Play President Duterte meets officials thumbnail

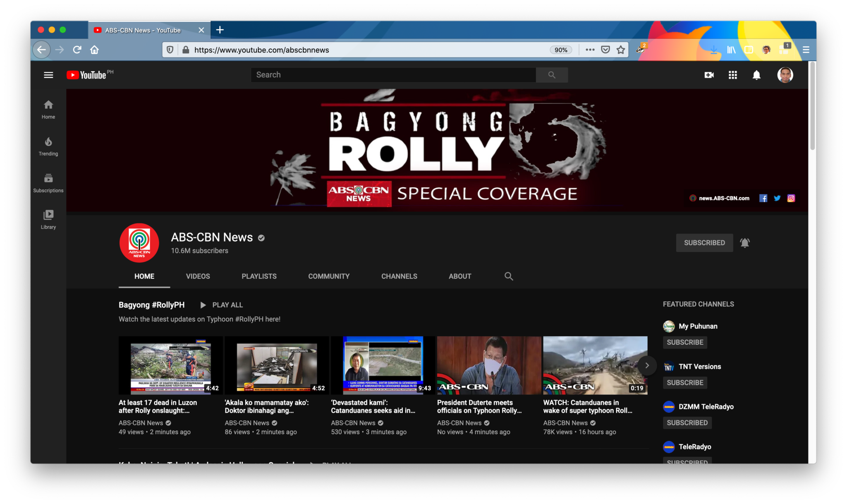pyautogui.click(x=489, y=365)
